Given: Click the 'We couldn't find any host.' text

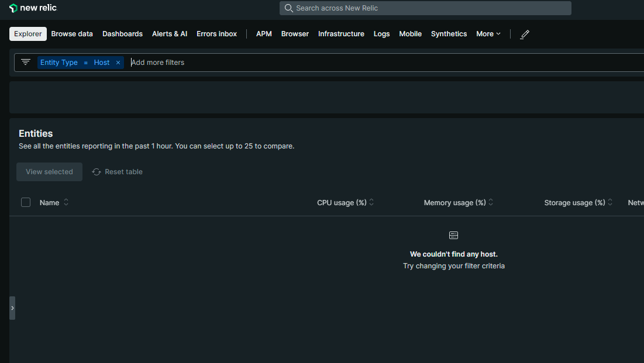Looking at the screenshot, I should pos(453,254).
